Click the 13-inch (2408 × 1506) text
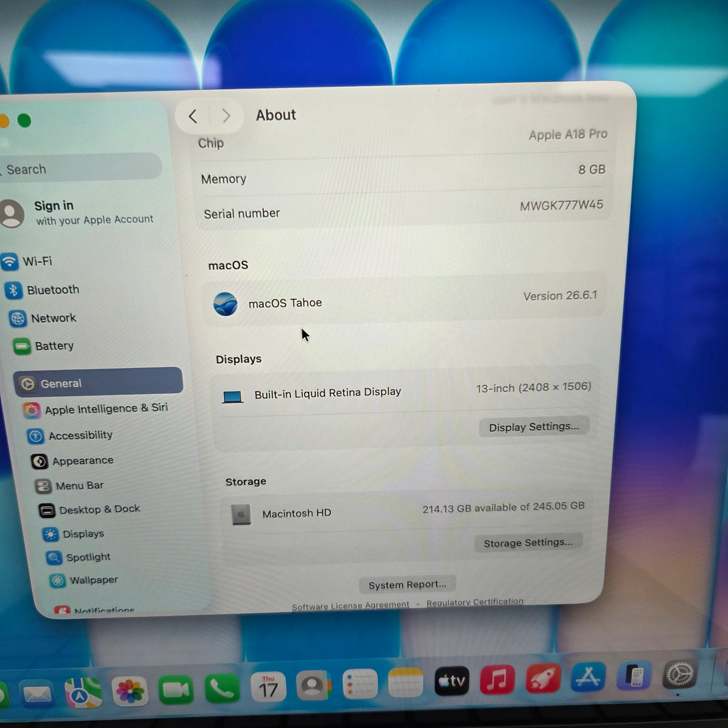The image size is (728, 728). [x=533, y=387]
